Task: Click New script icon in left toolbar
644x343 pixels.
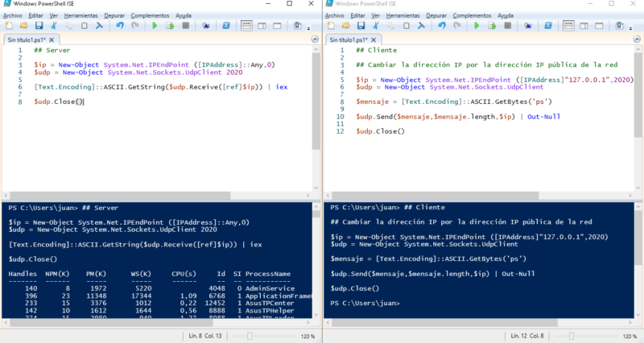Action: coord(7,26)
